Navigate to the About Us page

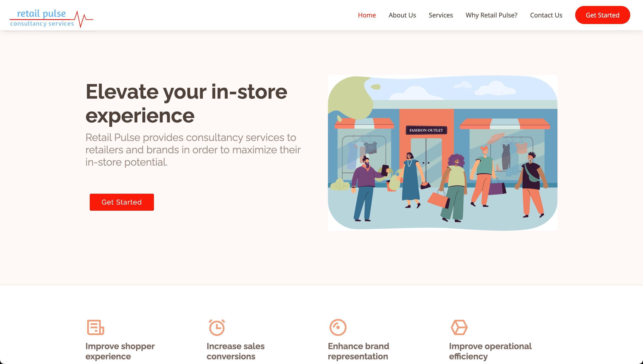402,15
